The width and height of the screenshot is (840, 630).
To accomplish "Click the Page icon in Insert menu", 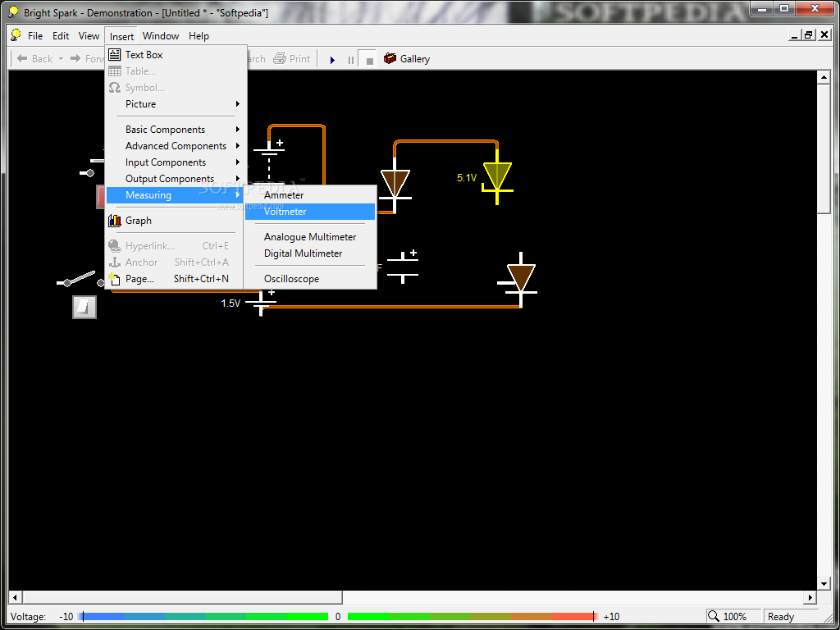I will pyautogui.click(x=113, y=279).
